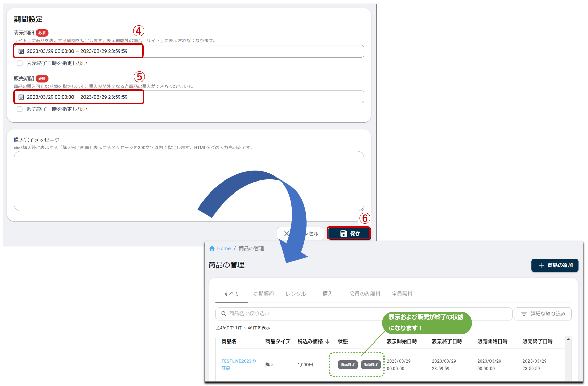Viewport: 588px width, 386px height.
Task: Save the product with 保存 button
Action: (349, 234)
